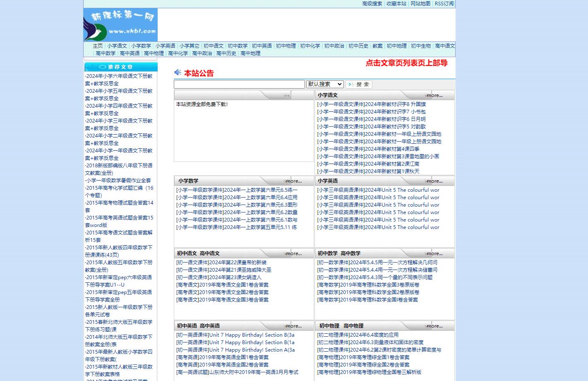Select 高中地理 in the navigation bar
Viewport: 588px width, 381px height.
[250, 53]
